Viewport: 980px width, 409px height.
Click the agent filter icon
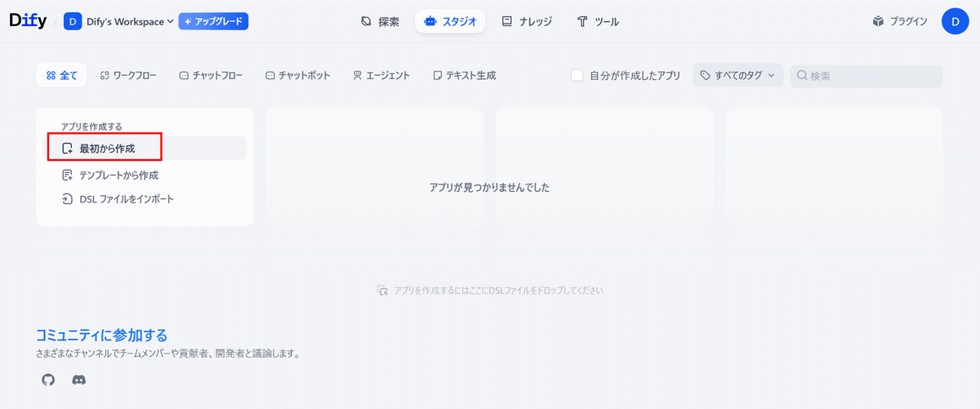point(357,75)
